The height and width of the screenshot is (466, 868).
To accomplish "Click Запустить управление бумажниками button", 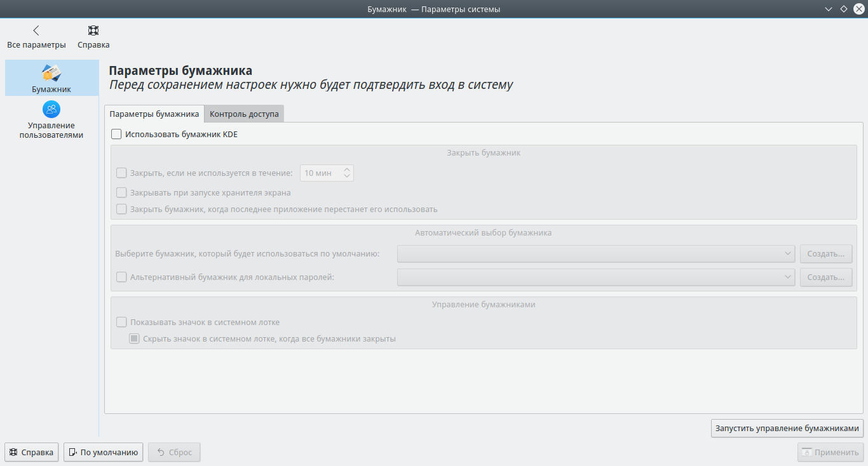I will pos(787,428).
